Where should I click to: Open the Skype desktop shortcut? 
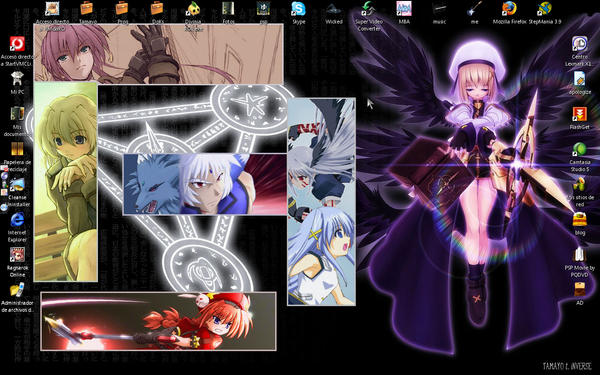pyautogui.click(x=298, y=8)
